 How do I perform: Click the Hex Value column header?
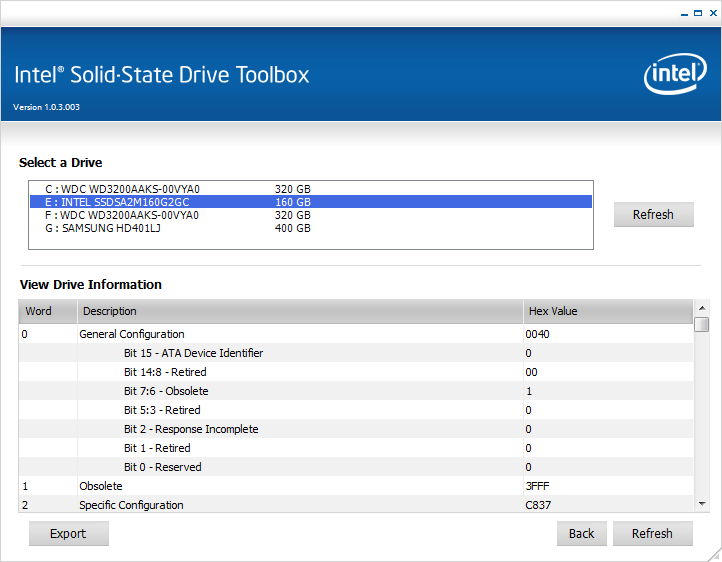[x=608, y=311]
